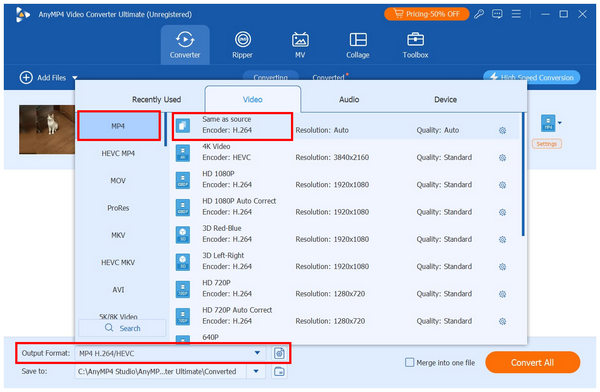Select MOV format category
Screen dimensions: 600x392
[x=118, y=181]
